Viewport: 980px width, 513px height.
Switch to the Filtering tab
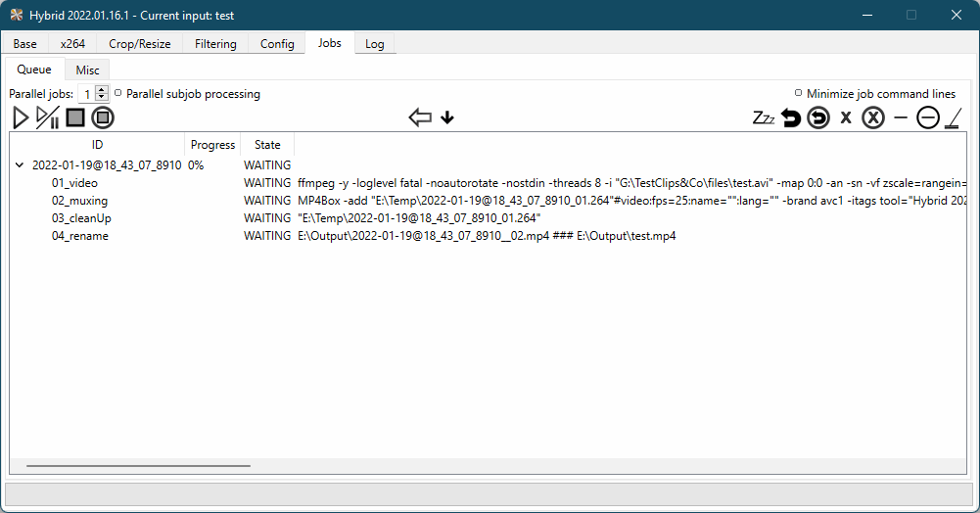pyautogui.click(x=215, y=44)
